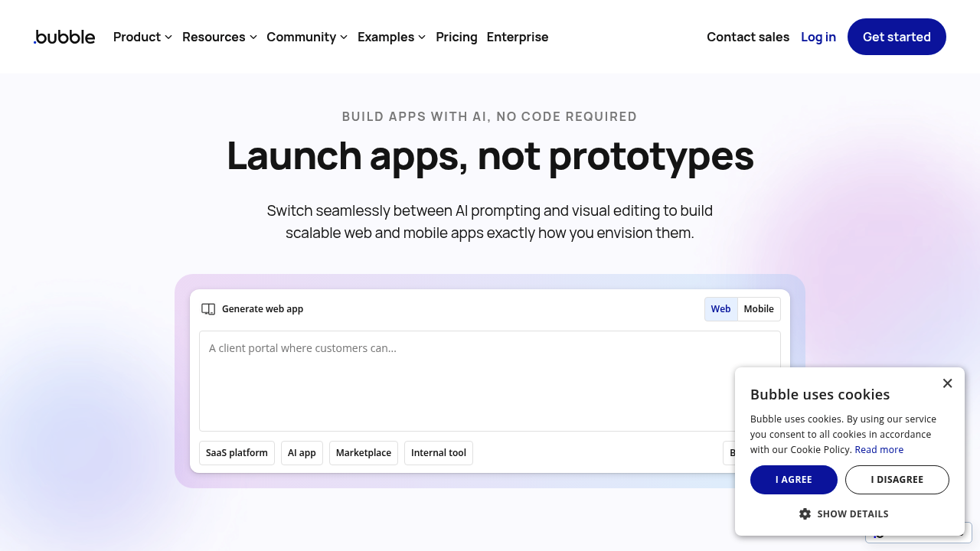The image size is (980, 551).
Task: Click the 'Bubble uses cookies' heading
Action: click(820, 395)
